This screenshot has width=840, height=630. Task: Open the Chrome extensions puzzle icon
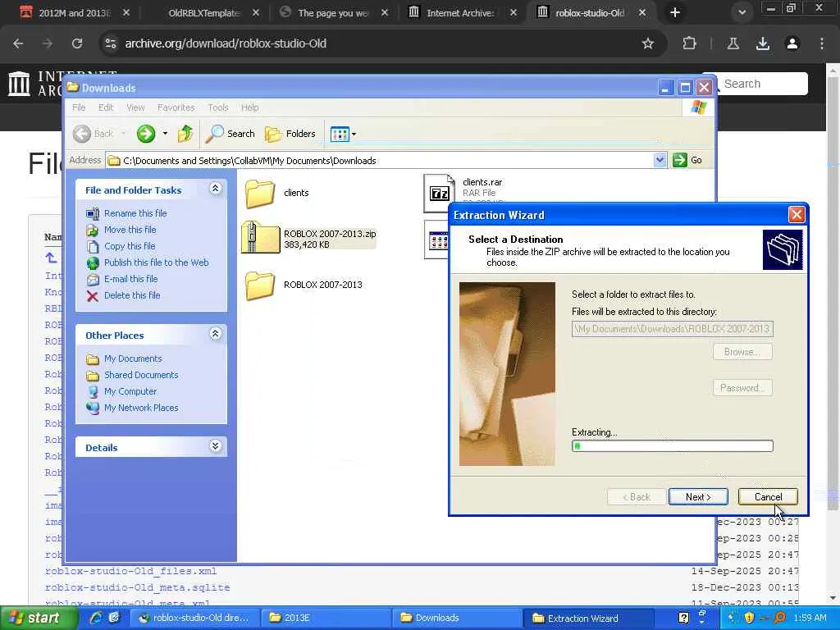(x=689, y=43)
